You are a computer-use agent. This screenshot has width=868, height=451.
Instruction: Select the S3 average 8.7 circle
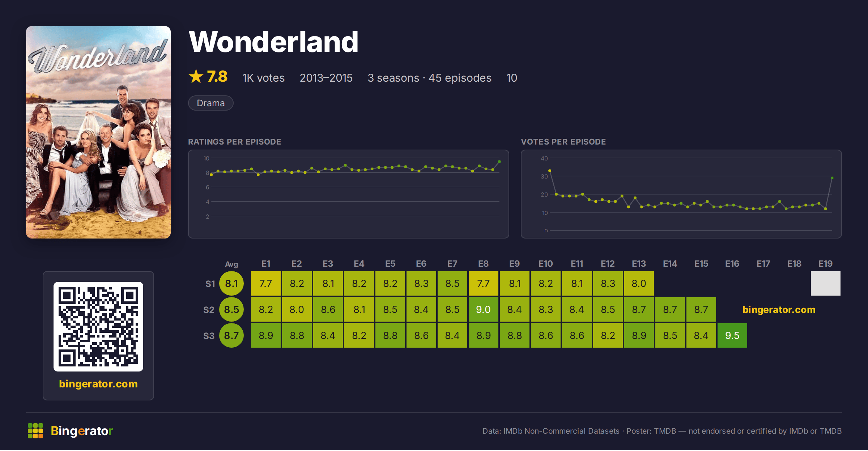[x=231, y=335]
